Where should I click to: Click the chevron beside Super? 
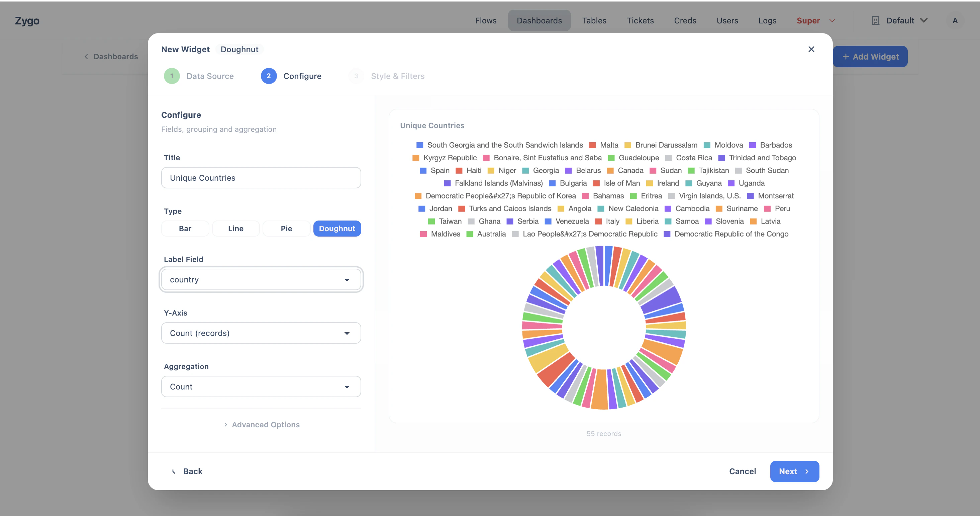coord(832,20)
